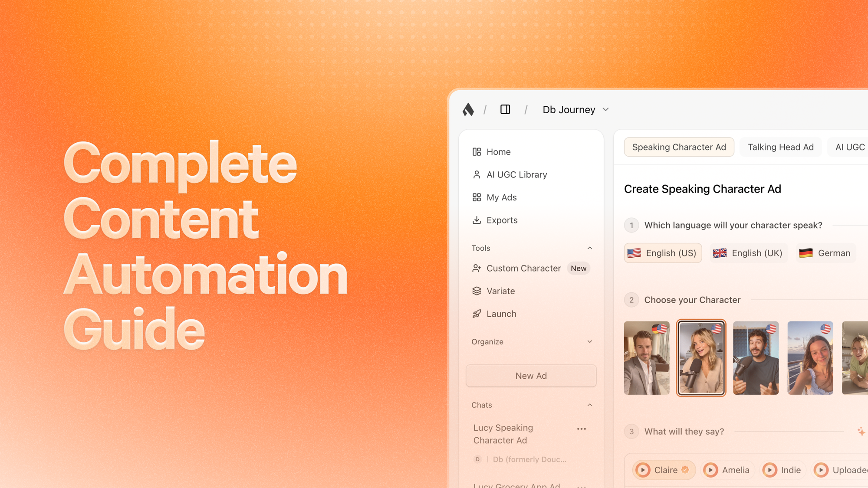Toggle the sidebar panel icon
Screen dimensions: 868x488
(505, 110)
